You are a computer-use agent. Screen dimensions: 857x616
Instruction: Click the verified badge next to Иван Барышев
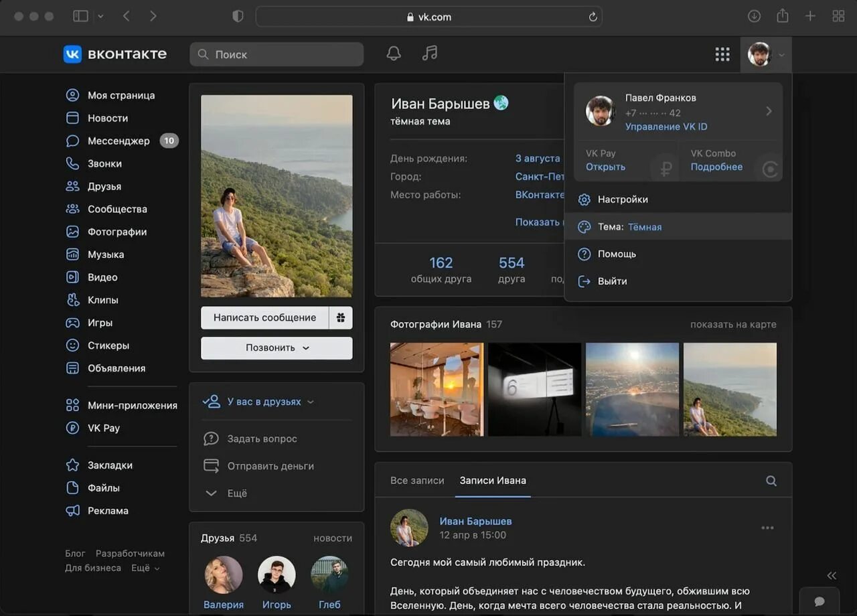[x=501, y=103]
